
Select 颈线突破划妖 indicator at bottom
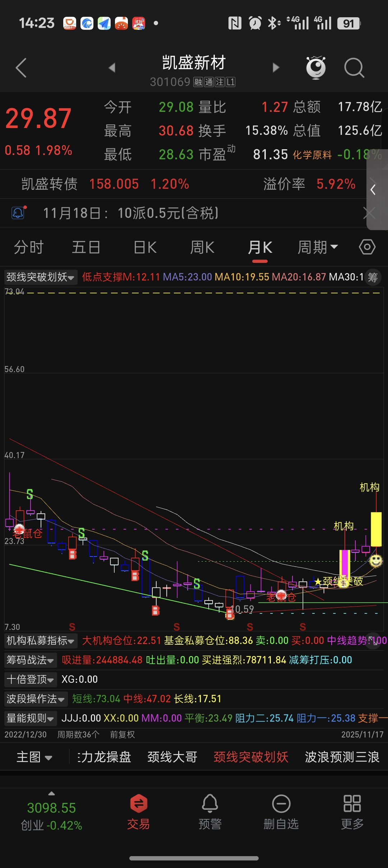point(251,757)
